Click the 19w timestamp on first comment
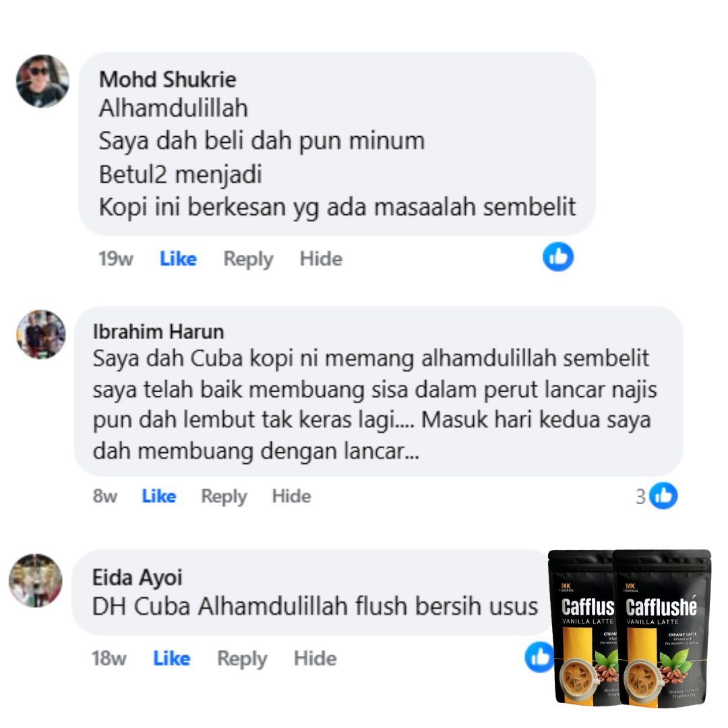This screenshot has width=728, height=728. [116, 259]
